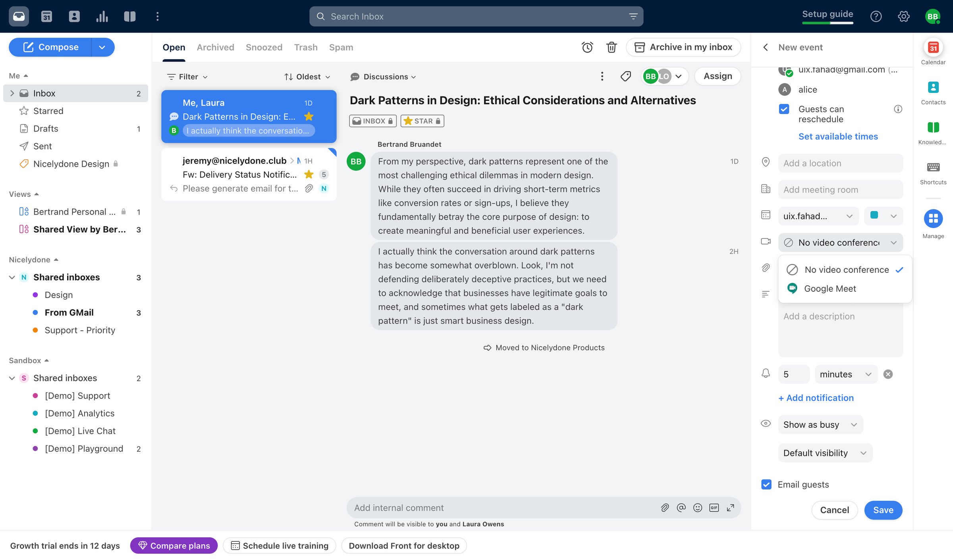Expand the Show as busy dropdown
Image resolution: width=953 pixels, height=560 pixels.
[x=820, y=425]
